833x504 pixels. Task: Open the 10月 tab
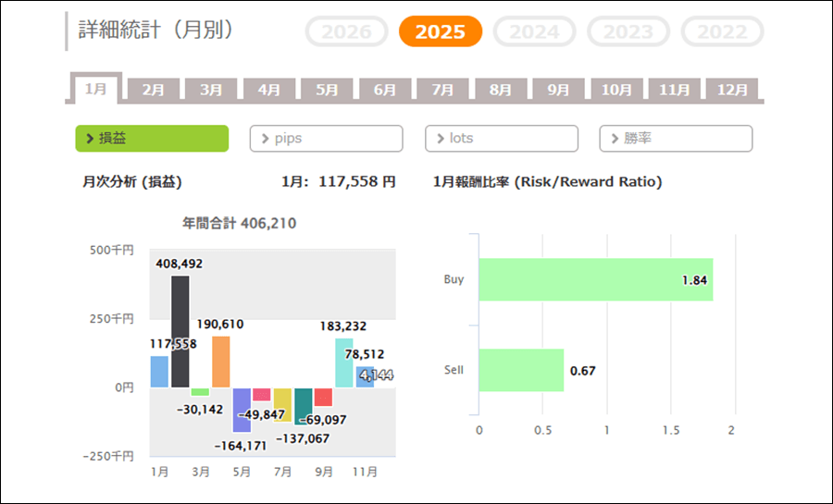(x=616, y=89)
